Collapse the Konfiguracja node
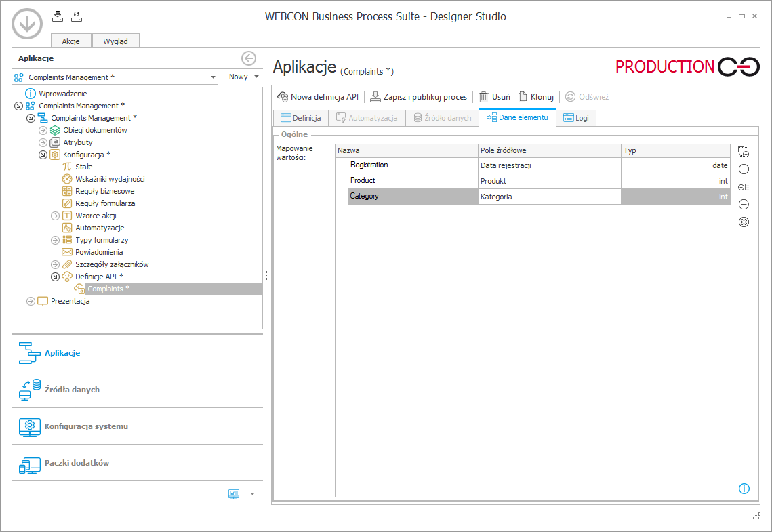 [43, 155]
